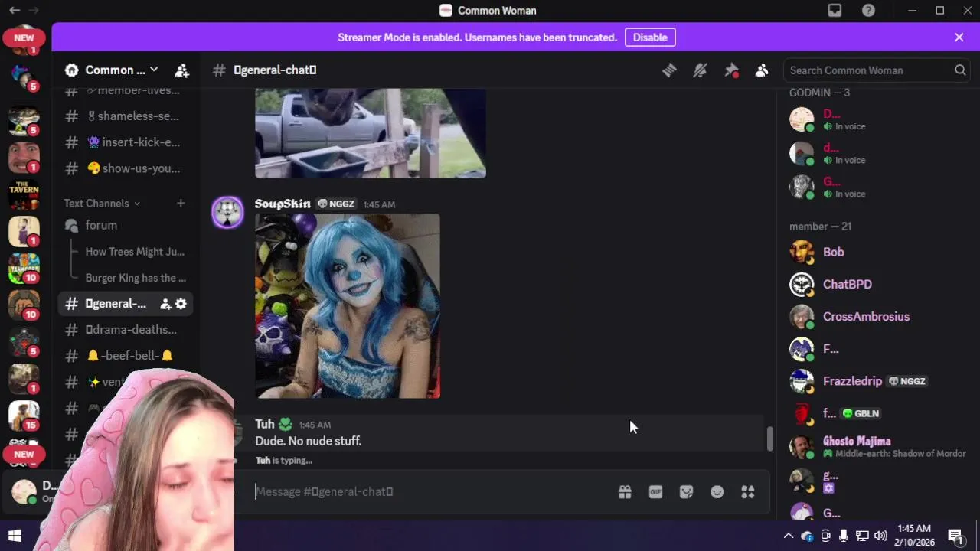980x551 pixels.
Task: Click the invite people icon beside the server name
Action: pos(181,70)
